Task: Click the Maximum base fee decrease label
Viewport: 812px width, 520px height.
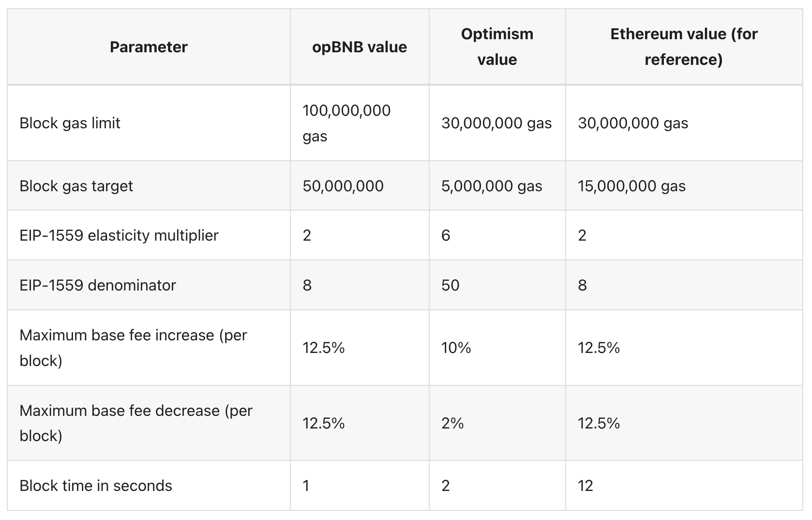Action: pos(136,423)
